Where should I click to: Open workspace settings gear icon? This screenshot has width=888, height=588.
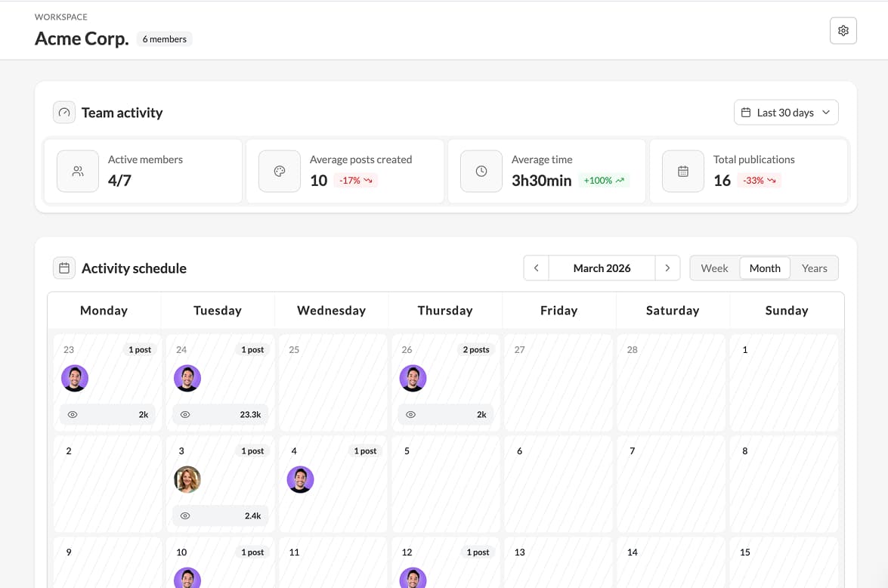[843, 30]
